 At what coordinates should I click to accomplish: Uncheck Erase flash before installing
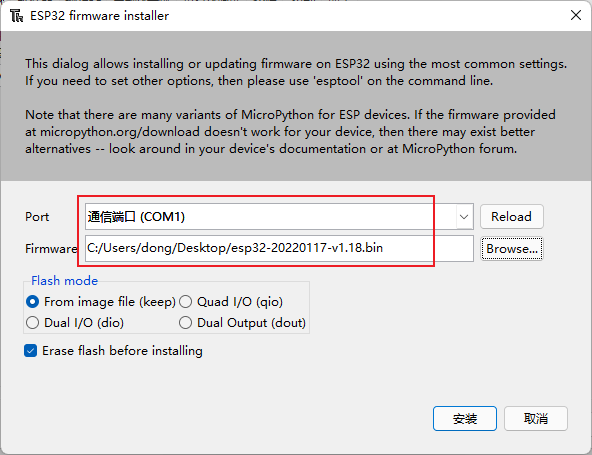(113, 351)
